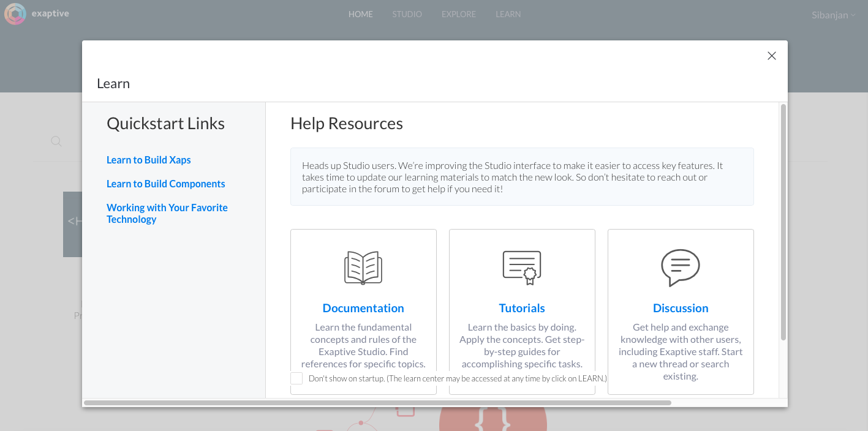The width and height of the screenshot is (868, 431).
Task: Open the Documentation book icon
Action: point(363,268)
